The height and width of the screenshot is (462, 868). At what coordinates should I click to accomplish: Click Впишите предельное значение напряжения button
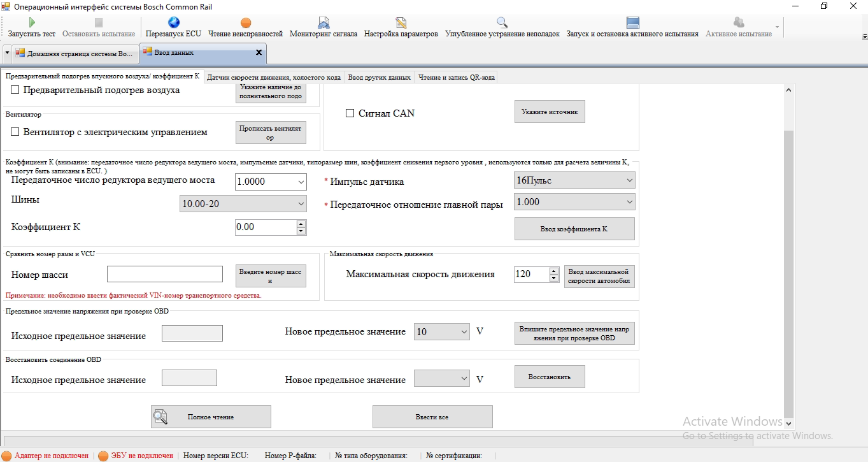tap(574, 333)
